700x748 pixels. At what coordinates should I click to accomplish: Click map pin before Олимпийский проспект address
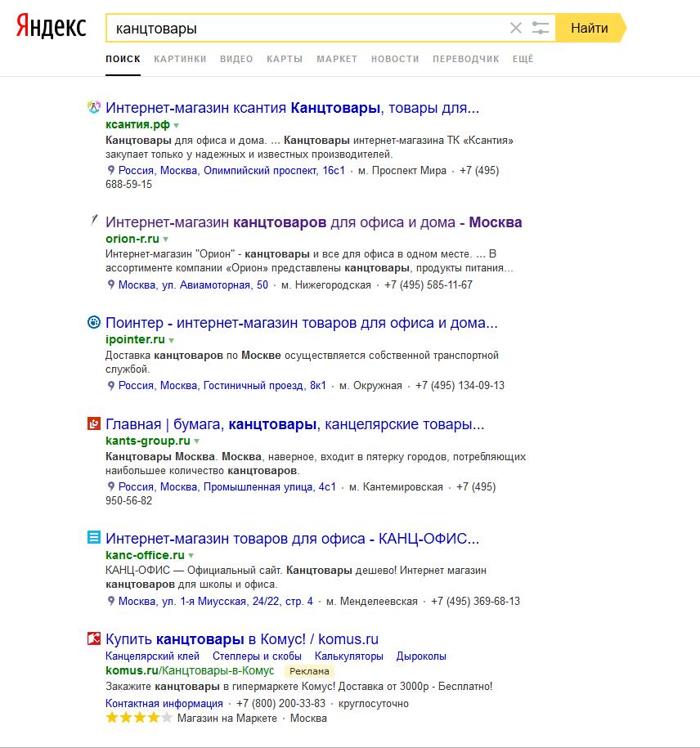[110, 170]
